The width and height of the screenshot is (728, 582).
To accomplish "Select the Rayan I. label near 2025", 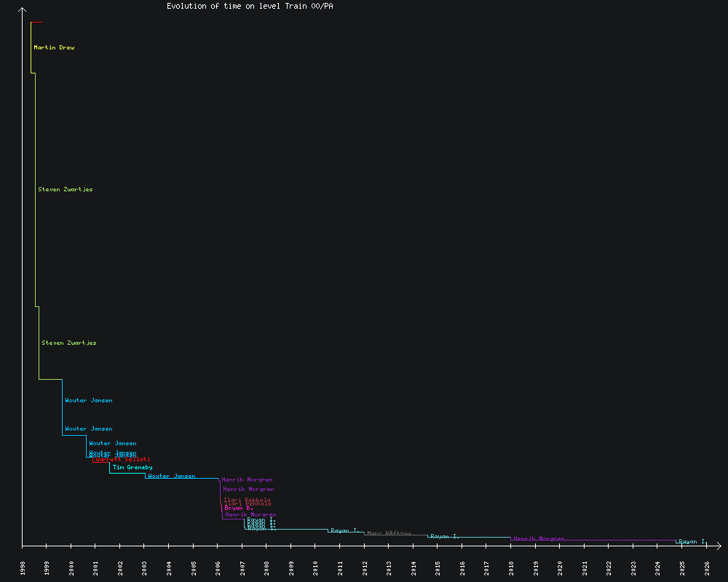I will pyautogui.click(x=692, y=542).
